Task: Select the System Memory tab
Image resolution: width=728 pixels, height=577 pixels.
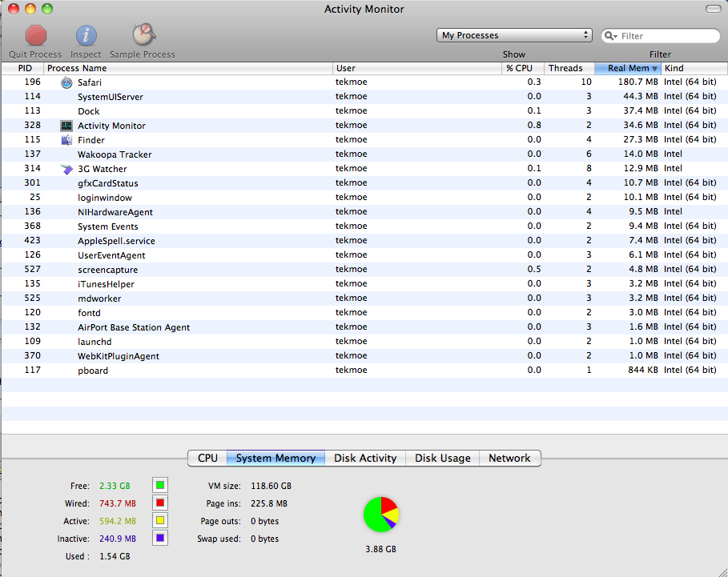Action: (276, 458)
